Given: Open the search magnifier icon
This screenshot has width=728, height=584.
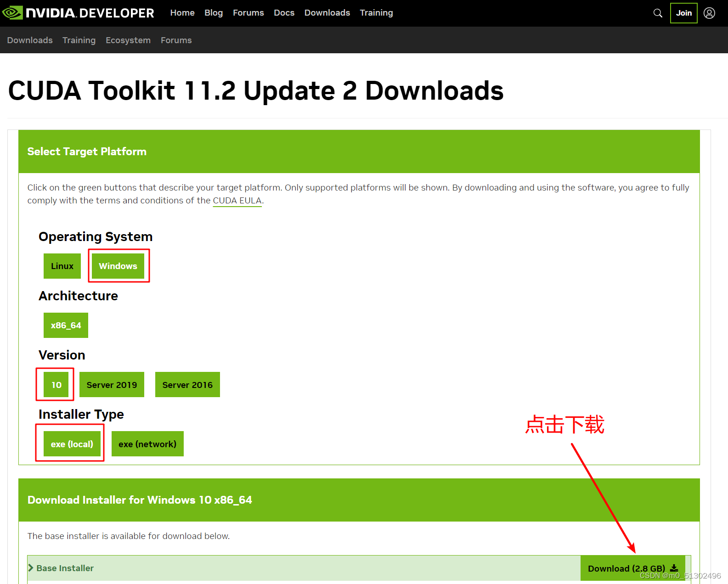Looking at the screenshot, I should 658,13.
